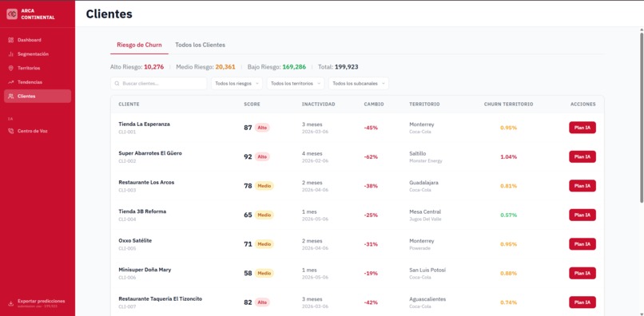Select the Restaurante Los Arcos client name
This screenshot has width=644, height=316.
tap(146, 182)
